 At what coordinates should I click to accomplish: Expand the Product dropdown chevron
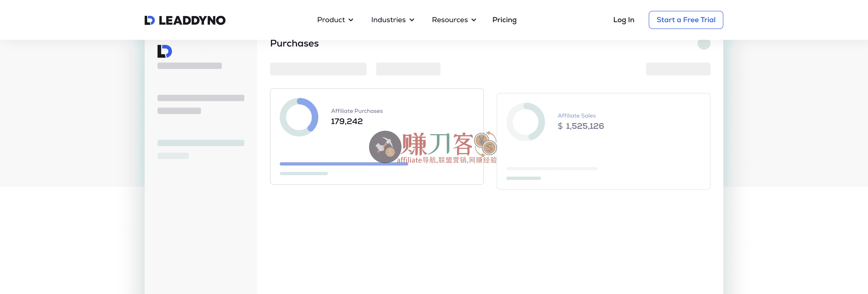(x=351, y=20)
